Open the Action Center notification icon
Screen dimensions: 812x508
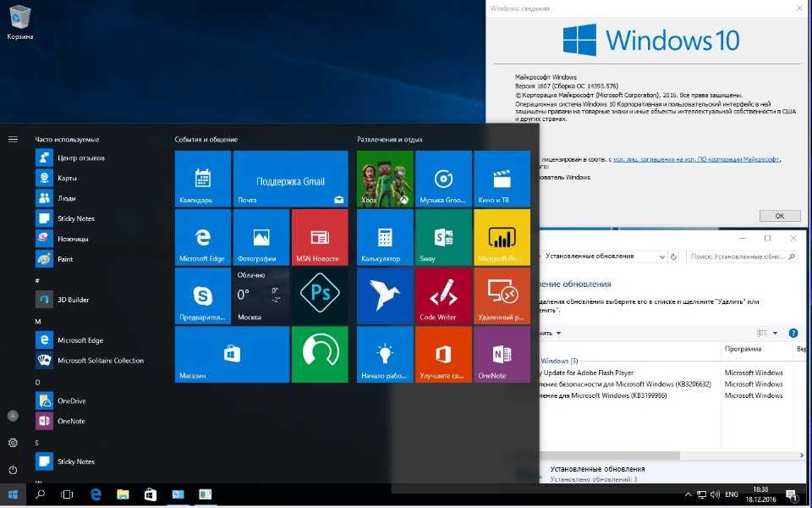click(x=792, y=495)
